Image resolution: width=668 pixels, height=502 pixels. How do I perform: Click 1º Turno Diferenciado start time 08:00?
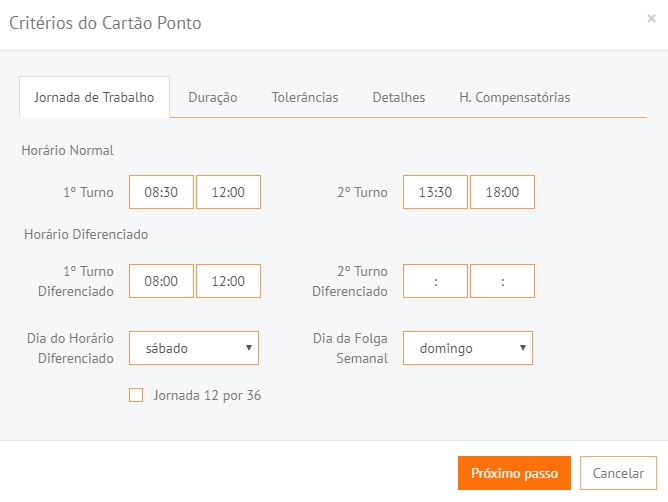[x=161, y=281]
